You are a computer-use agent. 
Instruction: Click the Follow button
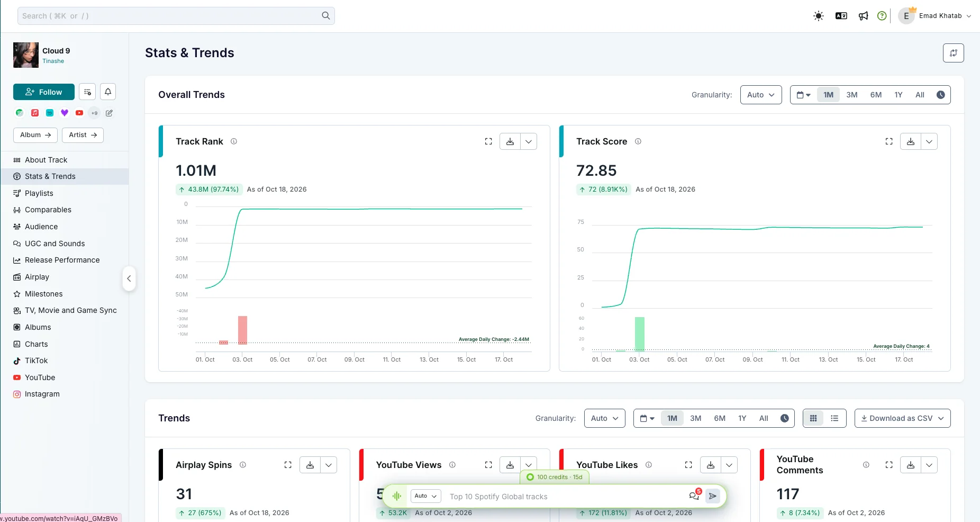tap(44, 92)
